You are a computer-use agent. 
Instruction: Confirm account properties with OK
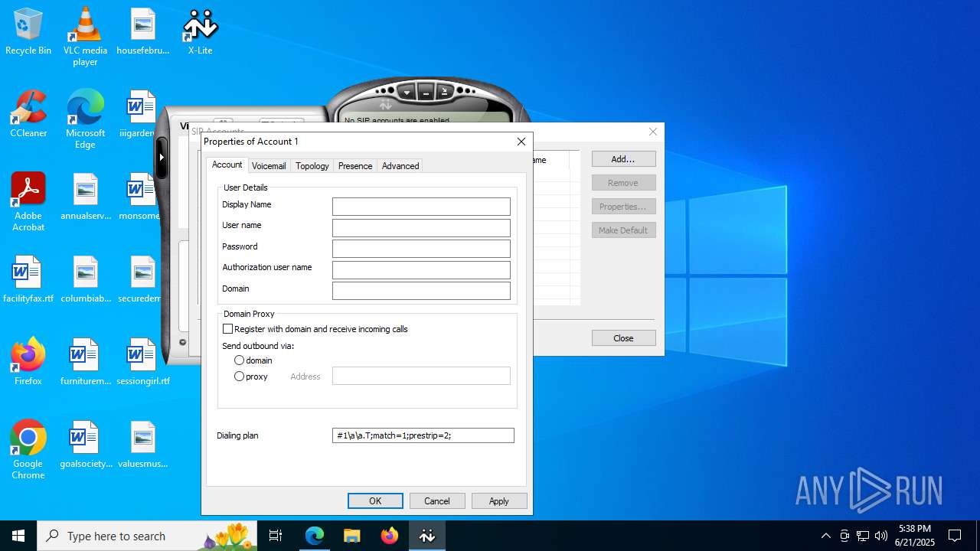click(x=375, y=501)
